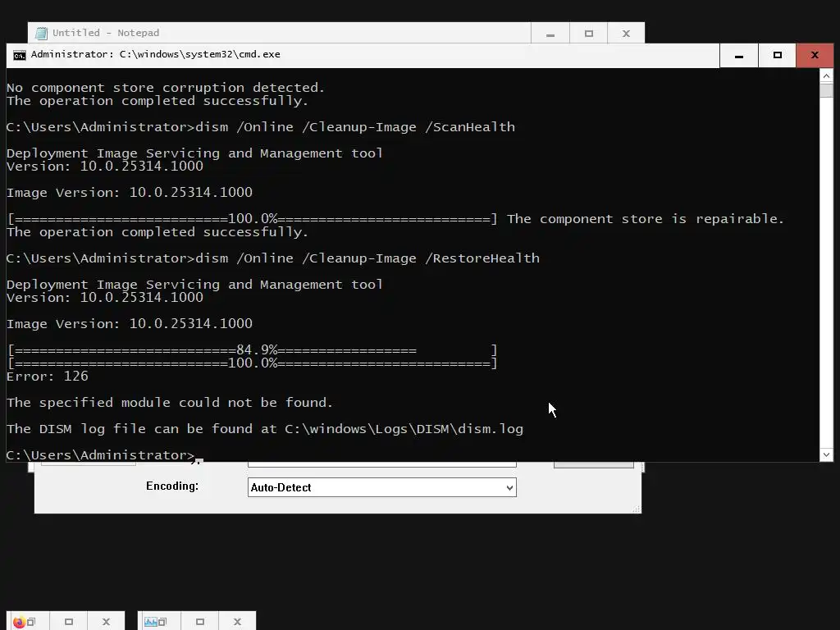Click the cmd.exe title bar icon
The width and height of the screenshot is (840, 630).
click(20, 55)
